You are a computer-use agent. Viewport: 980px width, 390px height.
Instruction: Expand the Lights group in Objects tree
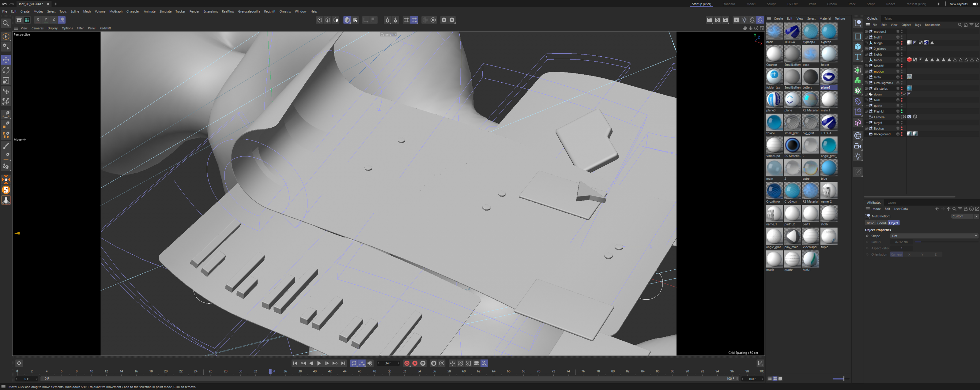(x=866, y=54)
